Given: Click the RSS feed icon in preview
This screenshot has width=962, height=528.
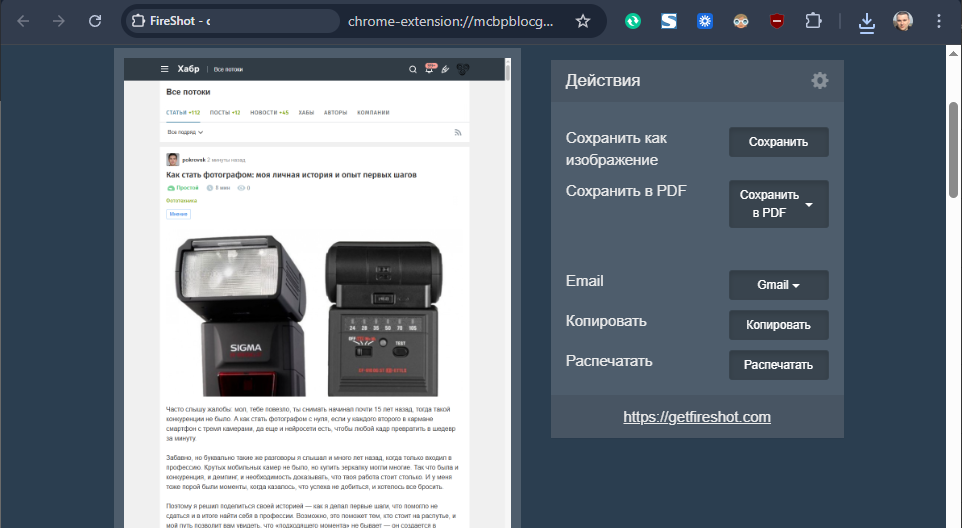Looking at the screenshot, I should [458, 132].
